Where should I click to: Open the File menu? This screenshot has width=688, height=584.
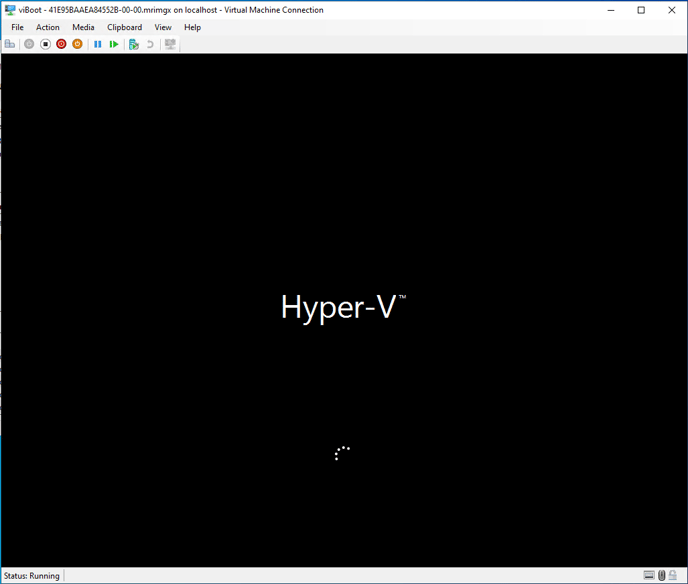[18, 27]
